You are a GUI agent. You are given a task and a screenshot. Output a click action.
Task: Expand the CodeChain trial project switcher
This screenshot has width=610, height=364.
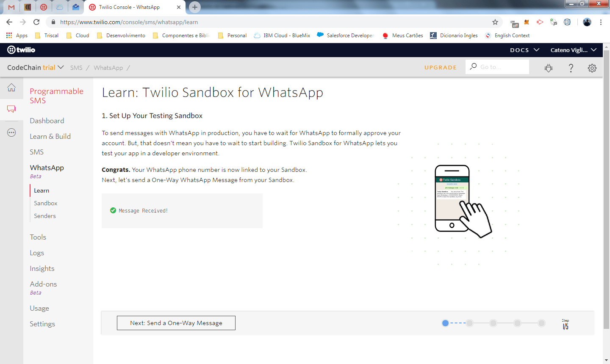[x=36, y=67]
